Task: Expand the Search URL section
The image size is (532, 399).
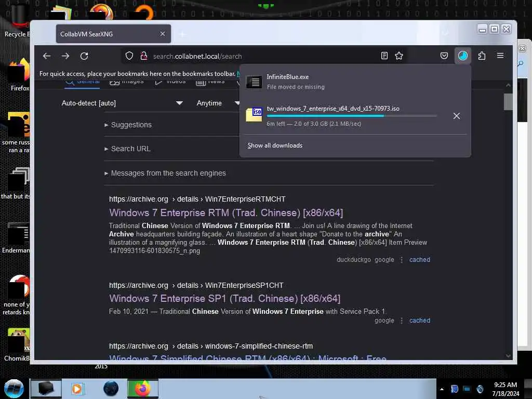Action: click(x=128, y=149)
